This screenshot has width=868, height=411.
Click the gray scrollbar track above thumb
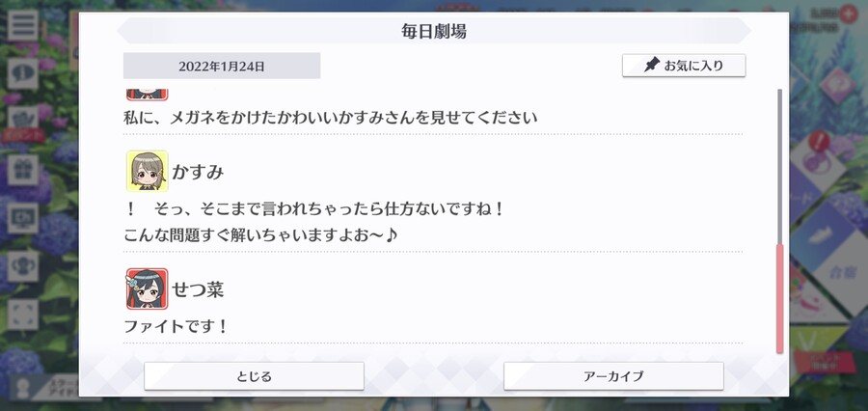[779, 166]
